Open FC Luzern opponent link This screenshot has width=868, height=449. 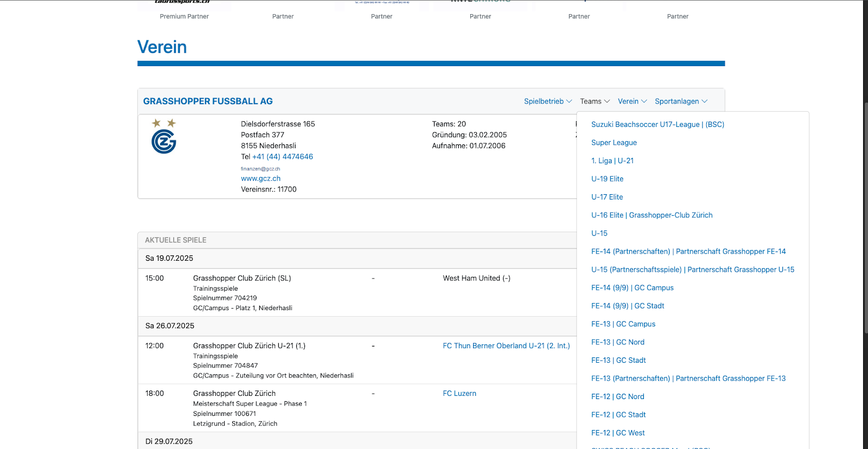click(x=459, y=394)
